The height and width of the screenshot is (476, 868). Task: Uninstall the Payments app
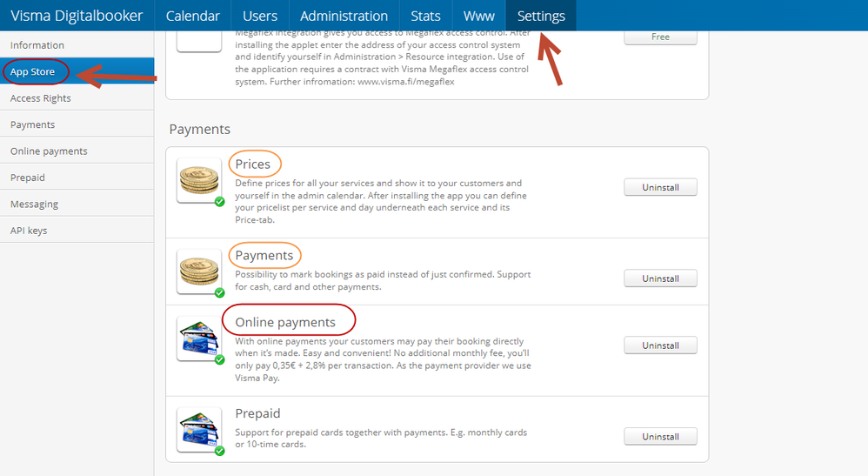tap(660, 278)
